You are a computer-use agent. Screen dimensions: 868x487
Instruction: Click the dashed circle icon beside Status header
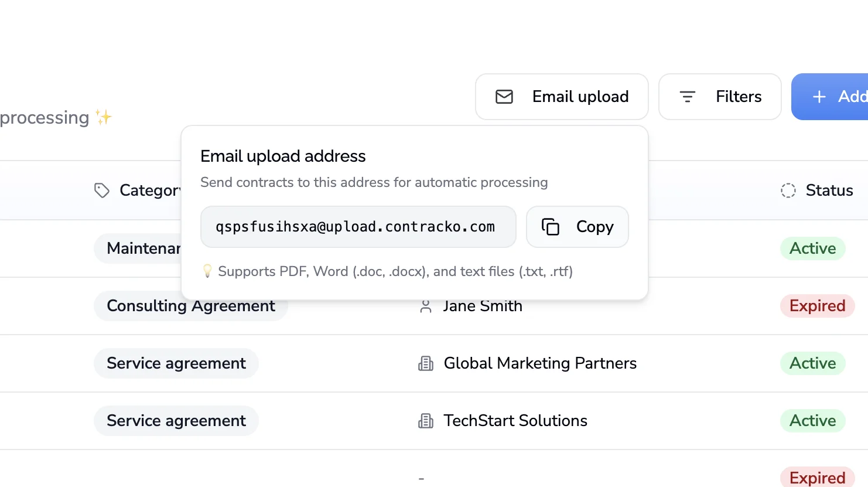788,190
